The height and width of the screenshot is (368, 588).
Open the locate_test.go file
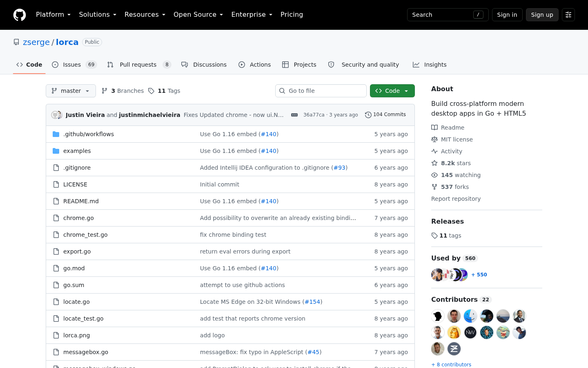[83, 319]
